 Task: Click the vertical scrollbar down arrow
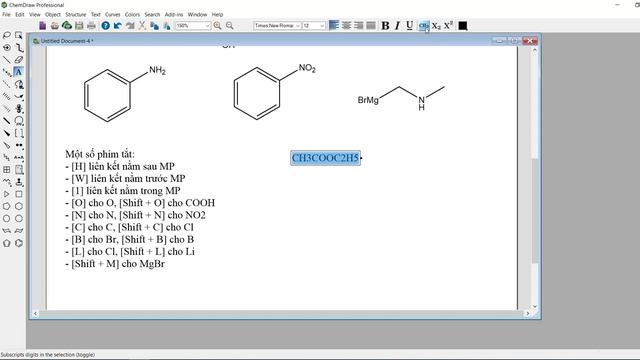pos(535,306)
